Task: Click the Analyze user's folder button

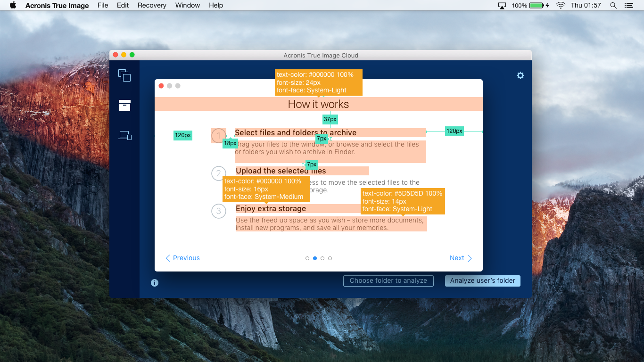Action: [x=483, y=280]
